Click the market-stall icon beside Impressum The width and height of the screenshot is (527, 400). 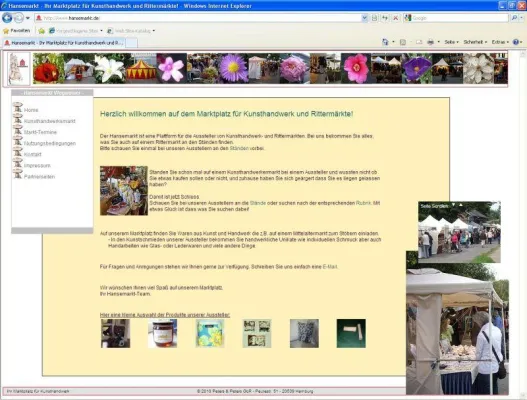tap(18, 163)
